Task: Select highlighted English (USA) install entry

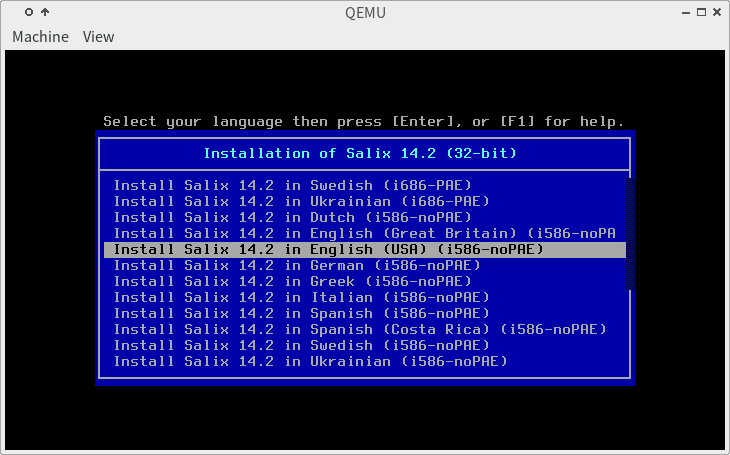Action: click(x=328, y=249)
